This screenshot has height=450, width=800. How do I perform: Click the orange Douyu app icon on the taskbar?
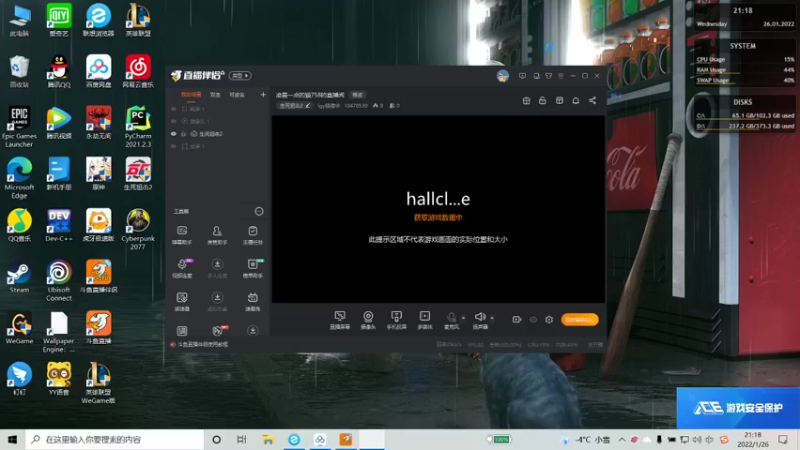(x=345, y=439)
